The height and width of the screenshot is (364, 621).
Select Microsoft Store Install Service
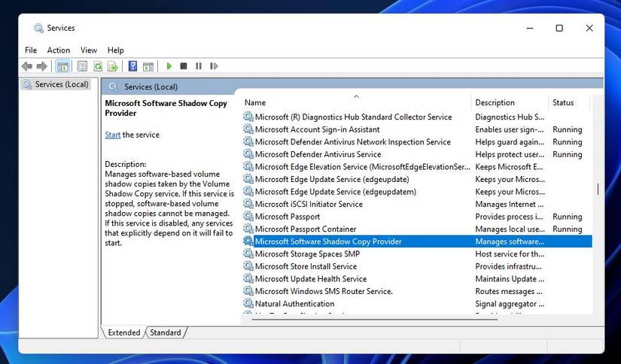(306, 266)
